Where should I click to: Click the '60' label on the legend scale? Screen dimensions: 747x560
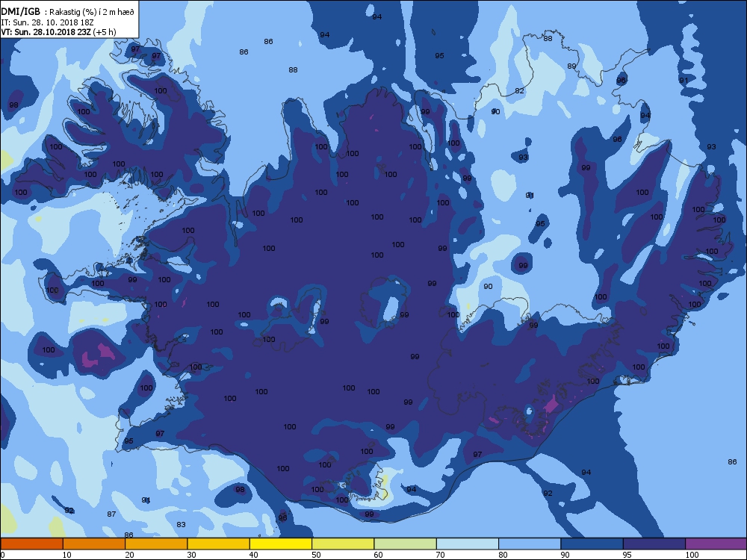coord(378,555)
